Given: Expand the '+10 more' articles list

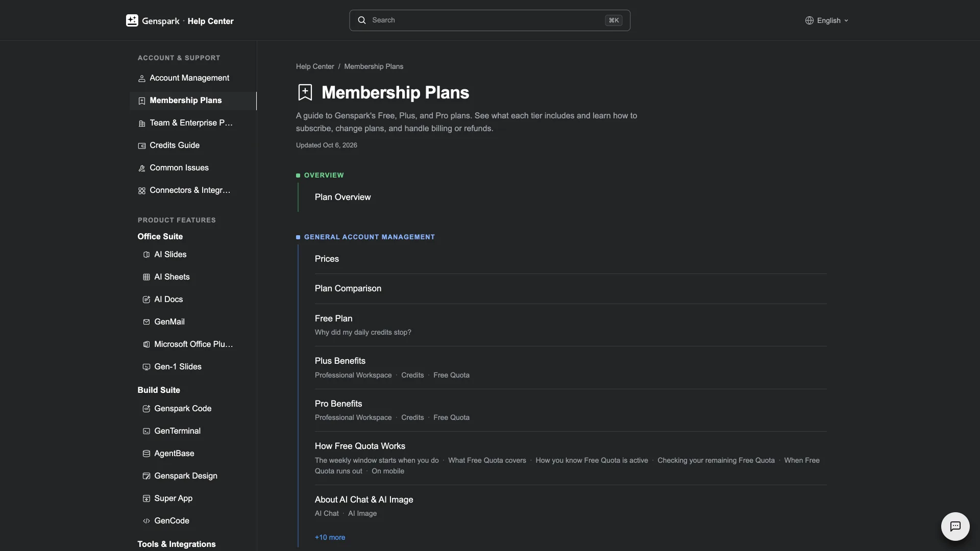Looking at the screenshot, I should tap(330, 537).
